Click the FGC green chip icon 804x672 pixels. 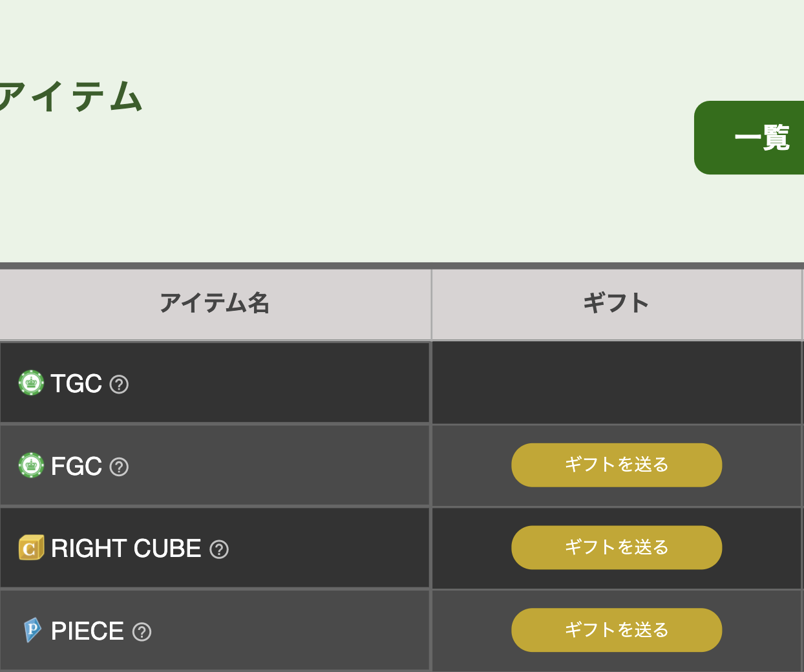[x=31, y=465]
